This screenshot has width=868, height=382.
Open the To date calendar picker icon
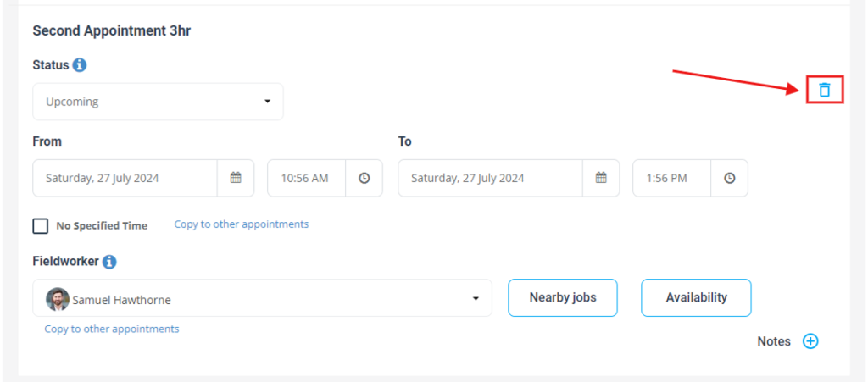point(601,178)
